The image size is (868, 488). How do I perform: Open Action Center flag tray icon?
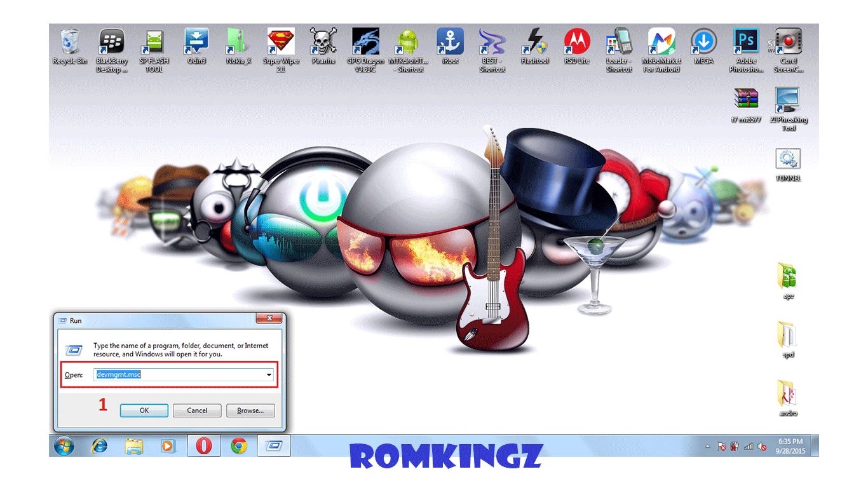(721, 447)
